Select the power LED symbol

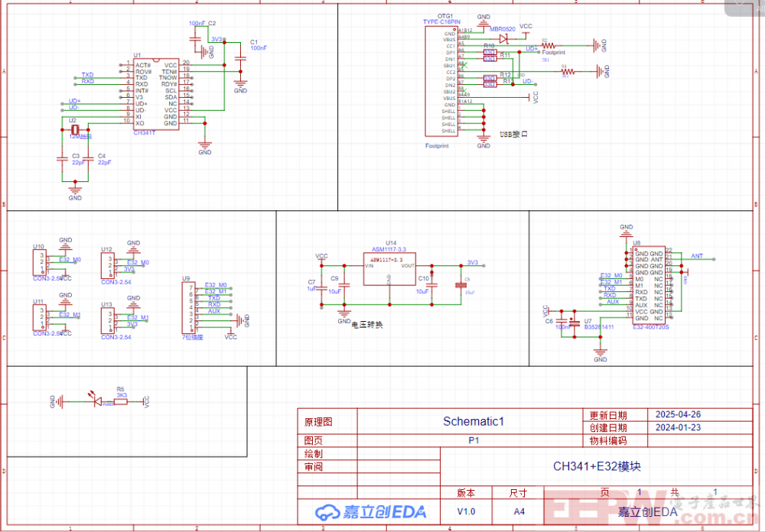click(96, 400)
